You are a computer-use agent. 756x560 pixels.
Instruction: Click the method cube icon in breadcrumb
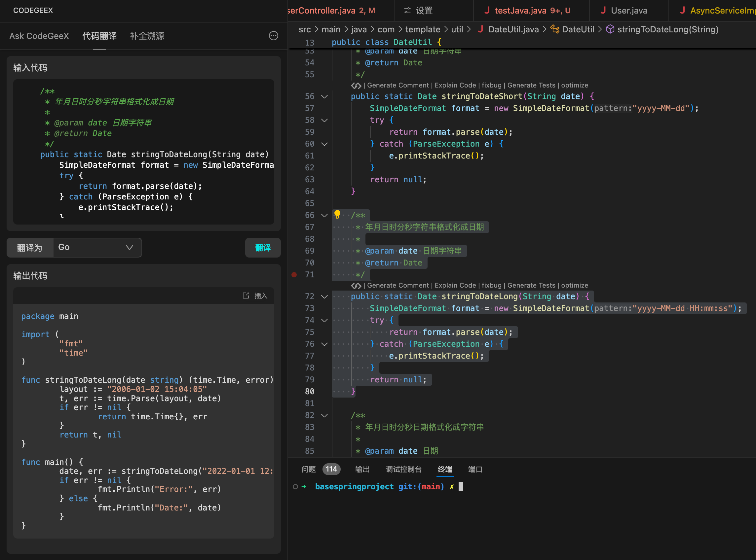pyautogui.click(x=610, y=29)
